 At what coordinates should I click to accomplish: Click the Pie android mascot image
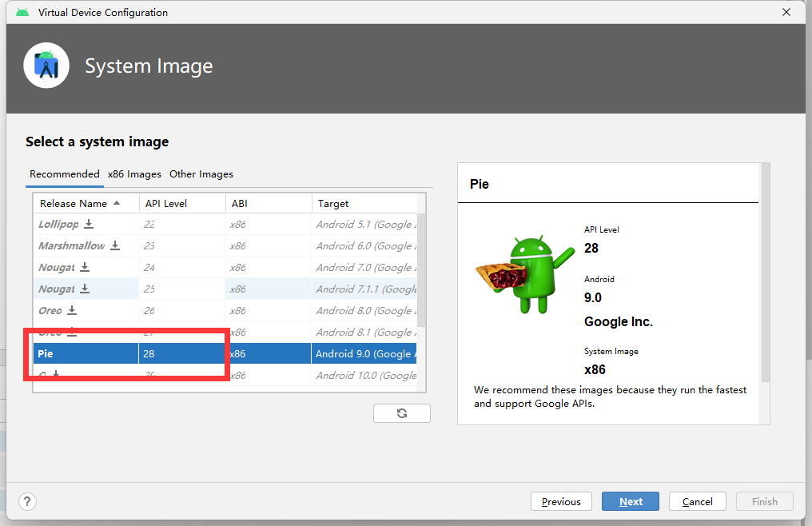525,274
